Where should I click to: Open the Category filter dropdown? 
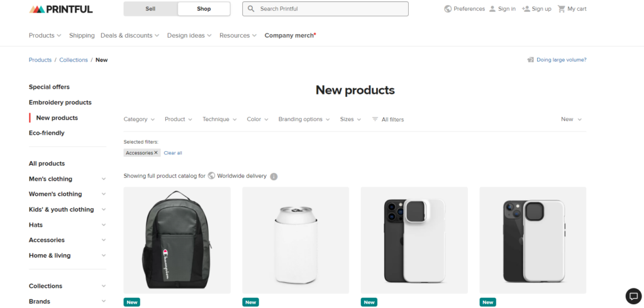point(139,119)
